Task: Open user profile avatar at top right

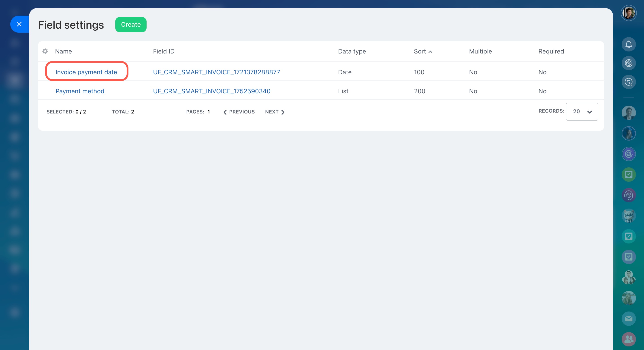Action: tap(629, 13)
